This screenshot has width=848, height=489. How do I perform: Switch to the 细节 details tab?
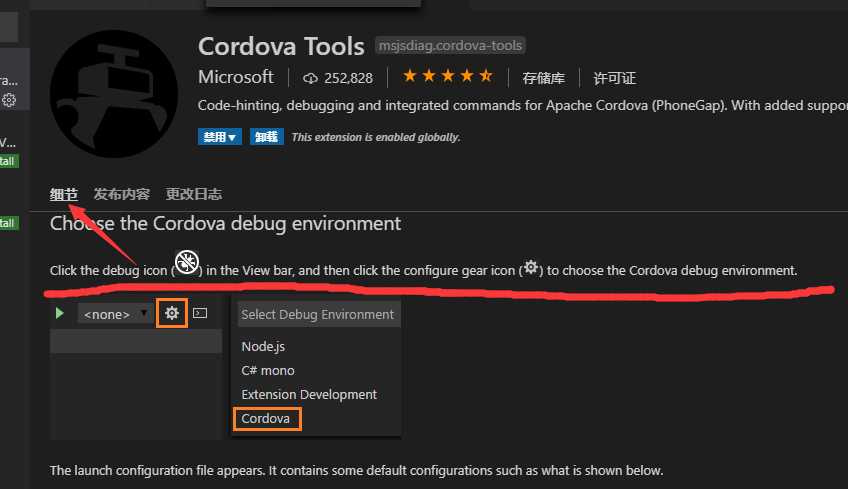point(64,194)
